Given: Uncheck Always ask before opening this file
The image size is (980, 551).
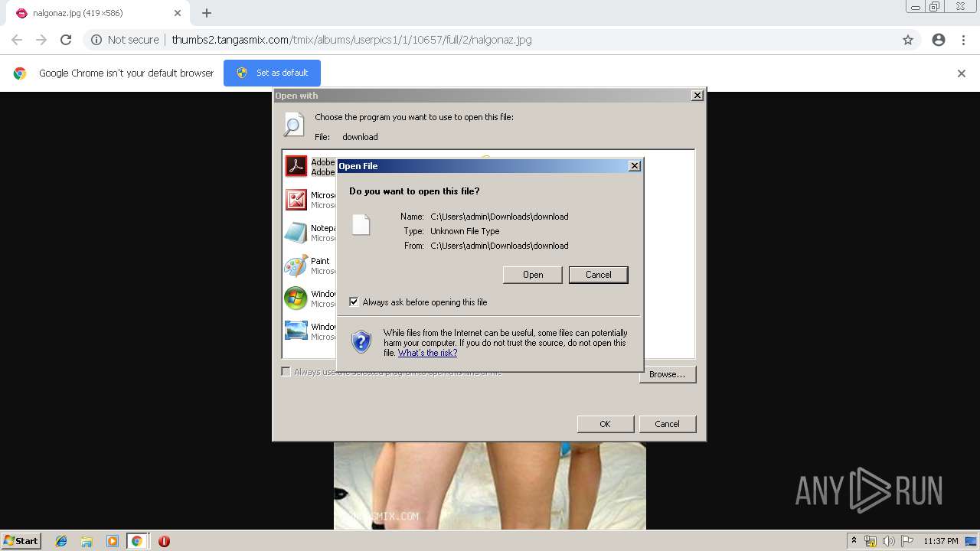Looking at the screenshot, I should pos(354,302).
